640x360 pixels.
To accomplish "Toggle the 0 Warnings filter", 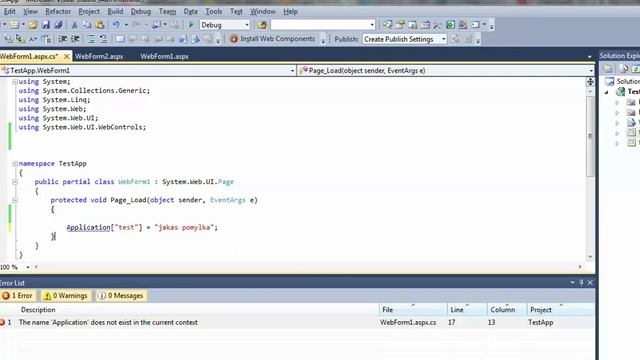I will (x=66, y=296).
